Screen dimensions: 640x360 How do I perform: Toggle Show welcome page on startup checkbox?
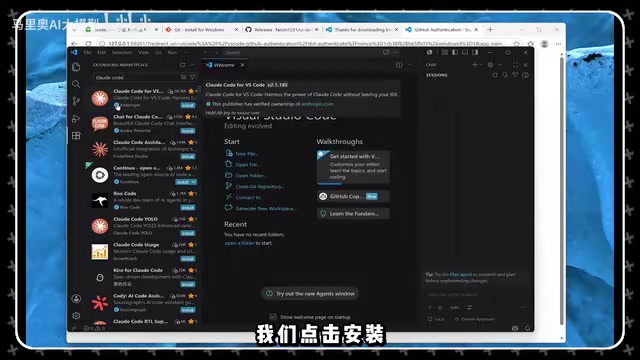pyautogui.click(x=273, y=317)
